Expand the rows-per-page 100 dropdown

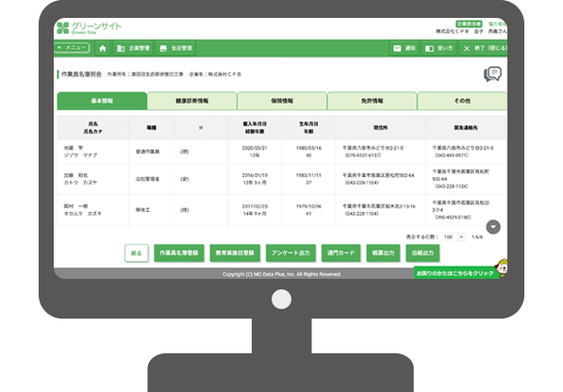pos(454,237)
